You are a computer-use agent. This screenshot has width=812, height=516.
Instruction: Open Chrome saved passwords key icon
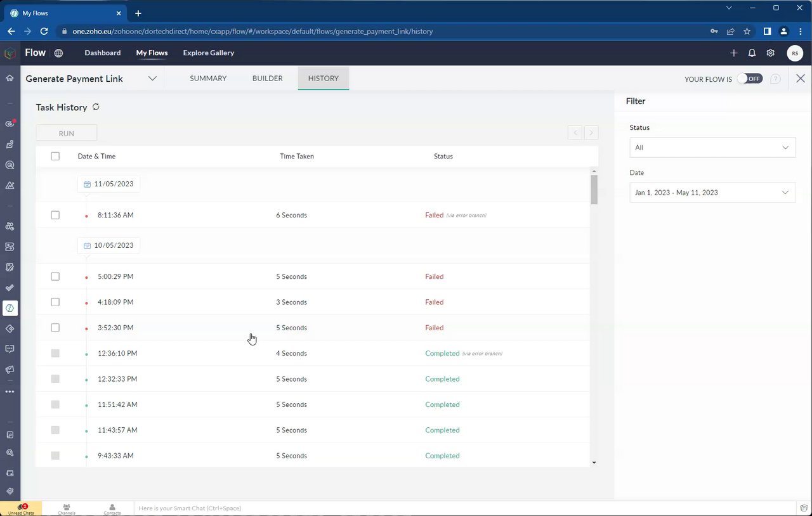[714, 31]
